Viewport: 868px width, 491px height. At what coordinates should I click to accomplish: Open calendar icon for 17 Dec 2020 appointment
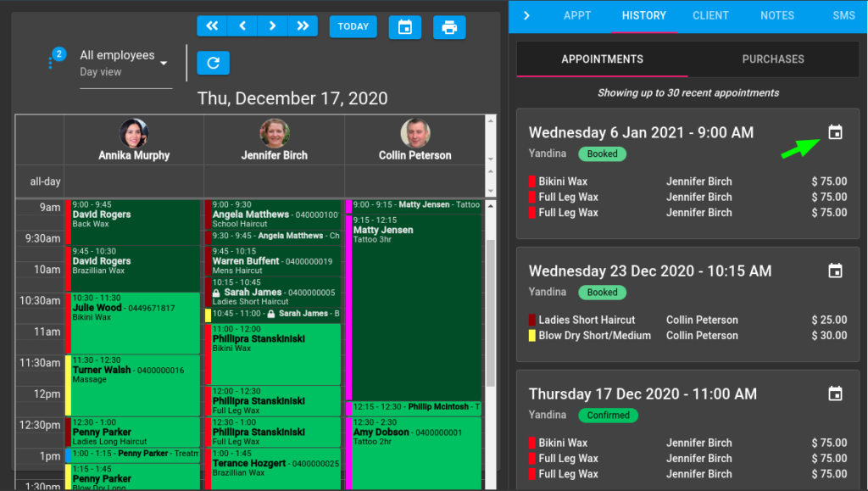[x=835, y=393]
